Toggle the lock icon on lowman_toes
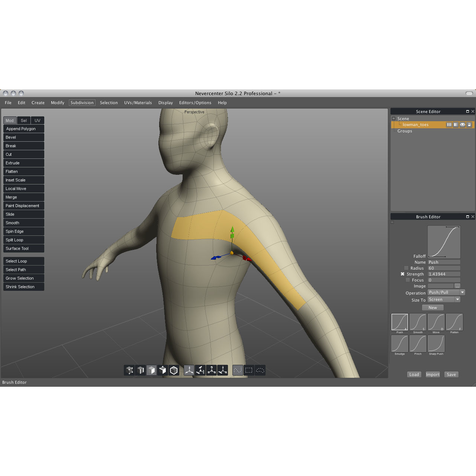476x476 pixels. (469, 125)
